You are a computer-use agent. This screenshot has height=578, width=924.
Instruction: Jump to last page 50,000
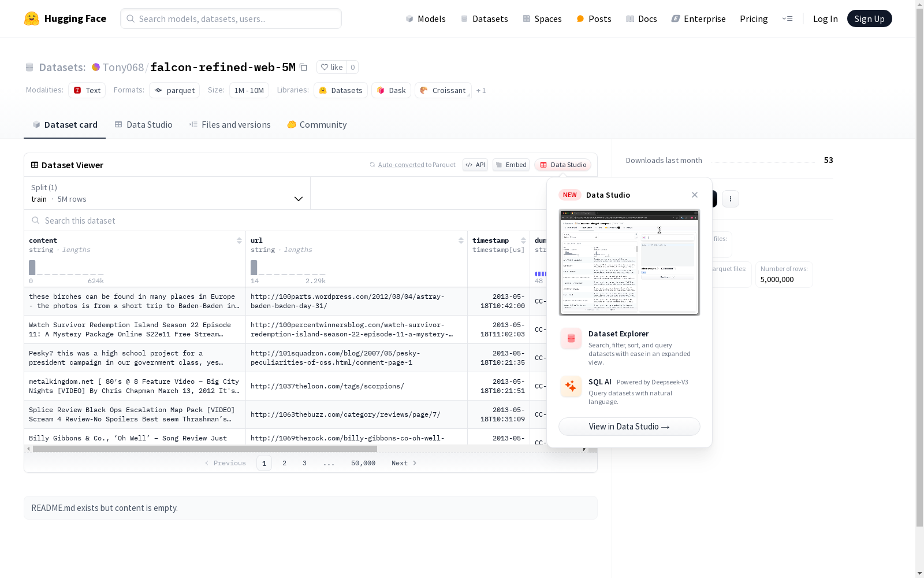point(363,463)
